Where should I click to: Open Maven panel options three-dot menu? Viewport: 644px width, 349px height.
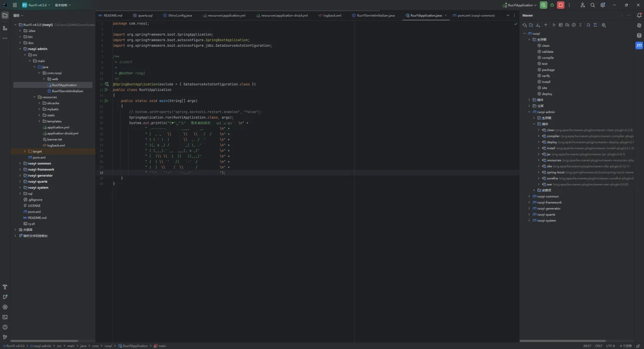pyautogui.click(x=622, y=15)
